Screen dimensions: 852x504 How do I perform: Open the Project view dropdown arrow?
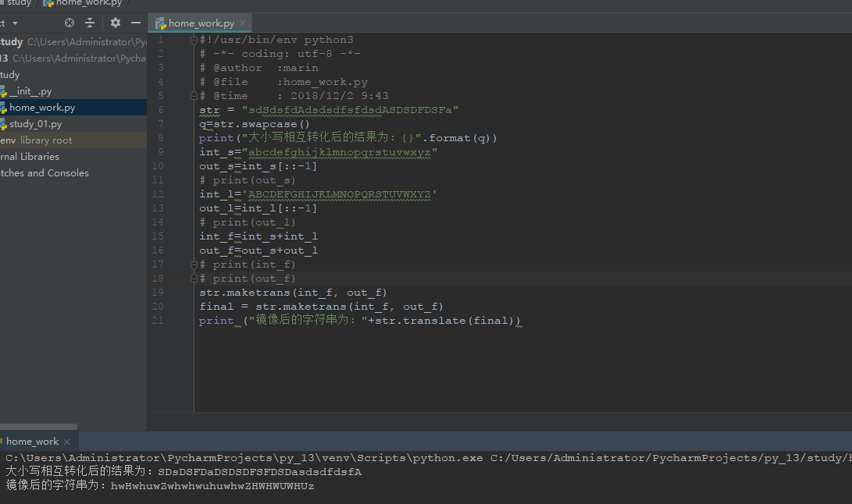click(x=13, y=23)
